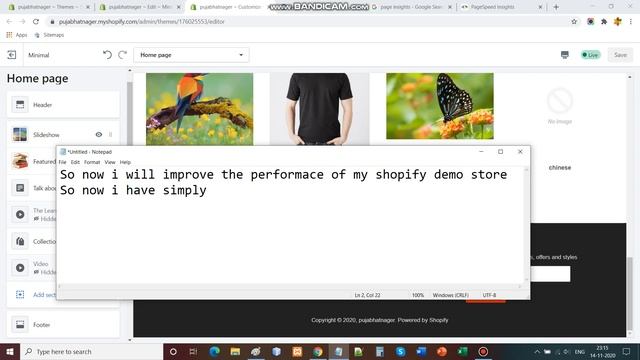Viewport: 640px width, 360px height.
Task: Click the black t-shirt product image
Action: [x=320, y=109]
